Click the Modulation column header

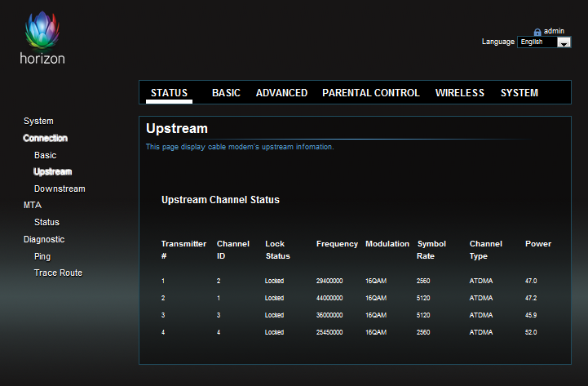tap(387, 244)
